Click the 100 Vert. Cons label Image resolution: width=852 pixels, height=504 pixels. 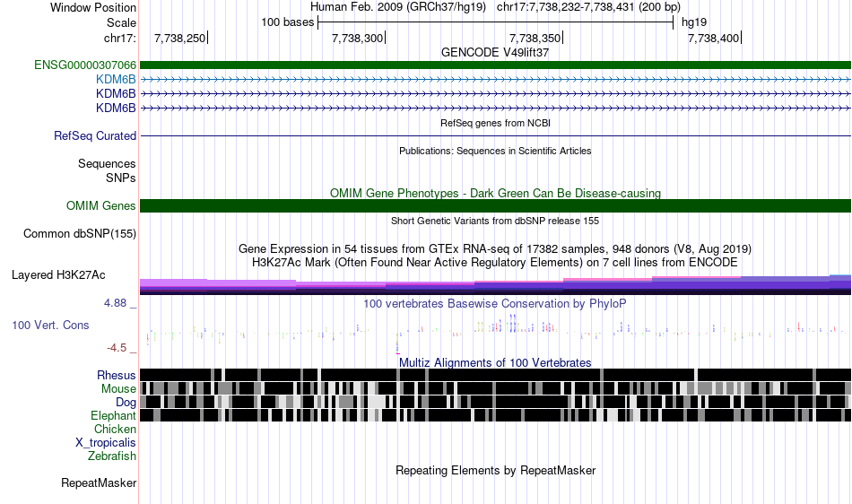[x=50, y=326]
